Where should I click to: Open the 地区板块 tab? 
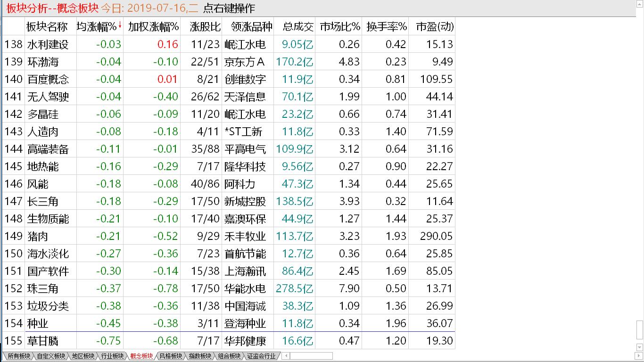coord(83,356)
